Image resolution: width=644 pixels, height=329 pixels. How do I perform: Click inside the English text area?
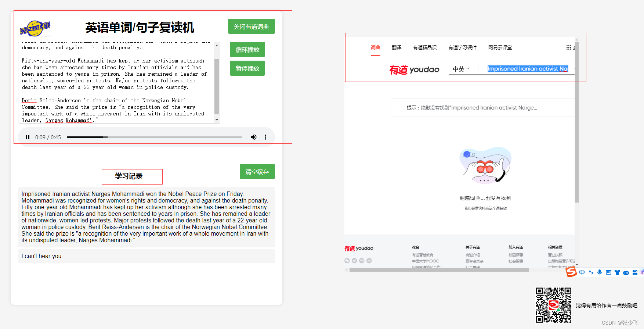tap(116, 83)
